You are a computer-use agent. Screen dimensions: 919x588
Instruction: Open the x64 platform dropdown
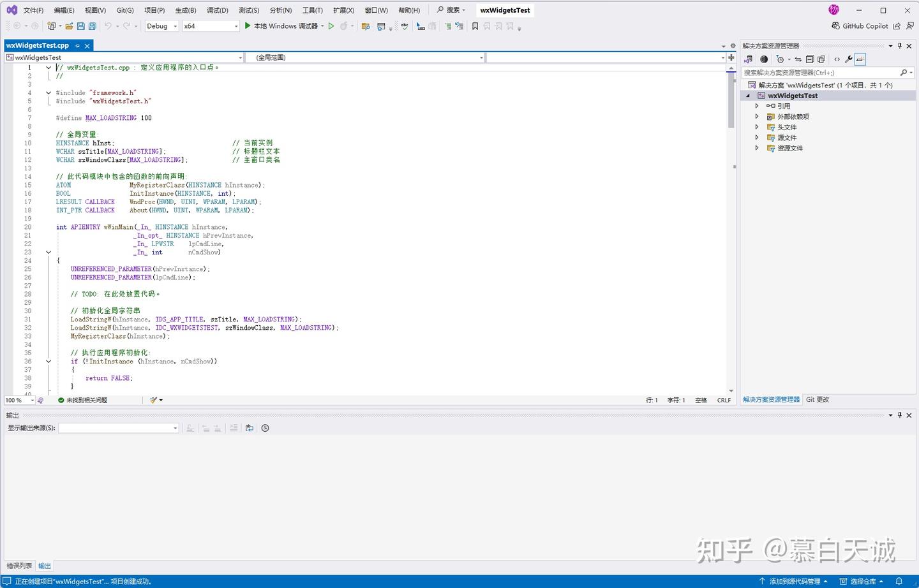coord(211,26)
